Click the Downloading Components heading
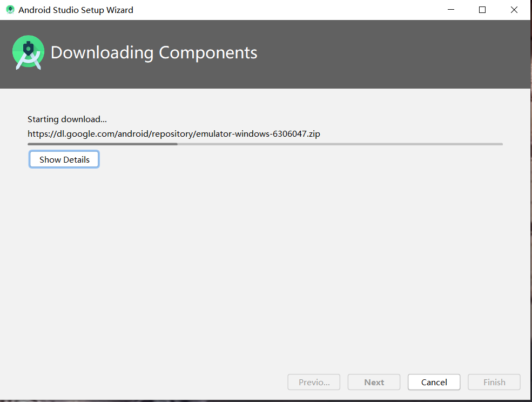This screenshot has width=532, height=402. coord(154,53)
